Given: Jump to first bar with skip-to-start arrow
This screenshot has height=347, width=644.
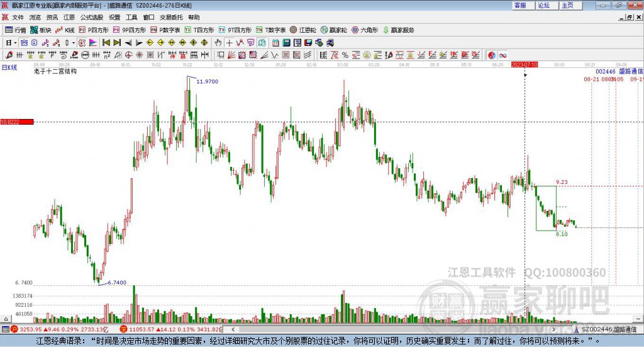Looking at the screenshot, I should pos(106,43).
